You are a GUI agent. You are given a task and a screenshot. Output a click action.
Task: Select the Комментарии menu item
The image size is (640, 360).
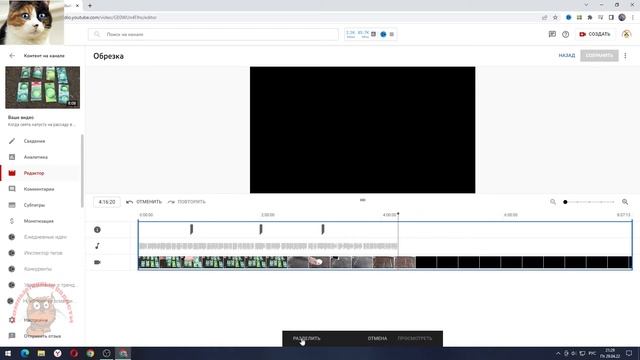pos(39,189)
